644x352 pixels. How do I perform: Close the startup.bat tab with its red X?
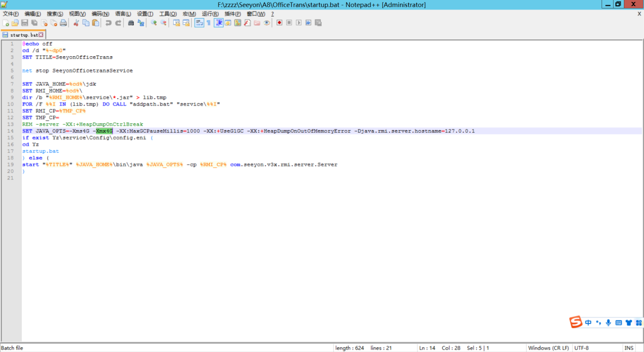pyautogui.click(x=41, y=35)
